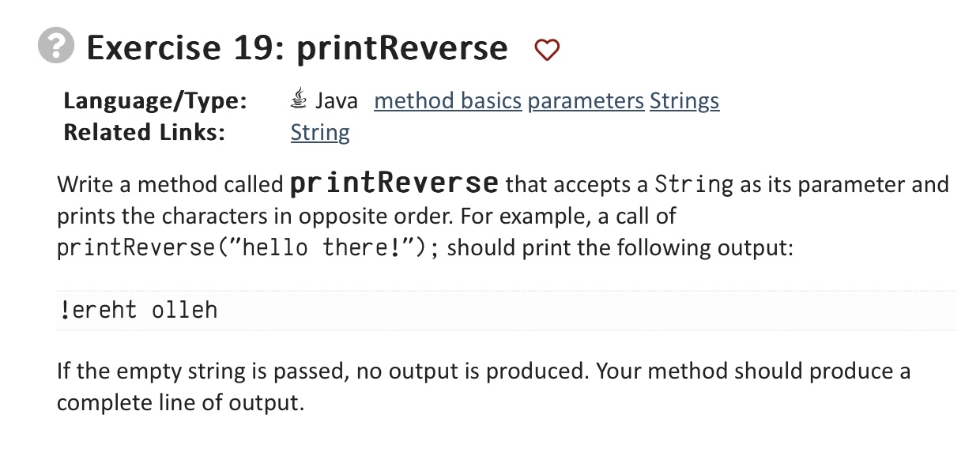This screenshot has width=980, height=460.
Task: Select the String link under Related Links
Action: 319,132
